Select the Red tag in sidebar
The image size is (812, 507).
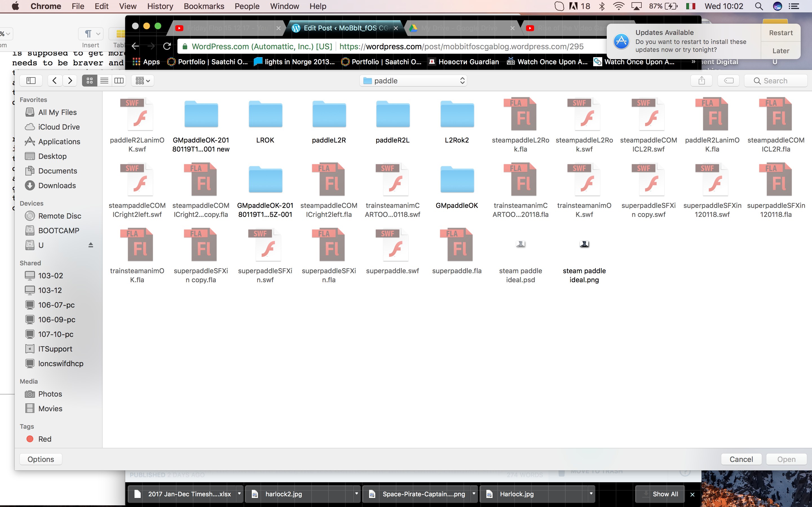pos(45,439)
